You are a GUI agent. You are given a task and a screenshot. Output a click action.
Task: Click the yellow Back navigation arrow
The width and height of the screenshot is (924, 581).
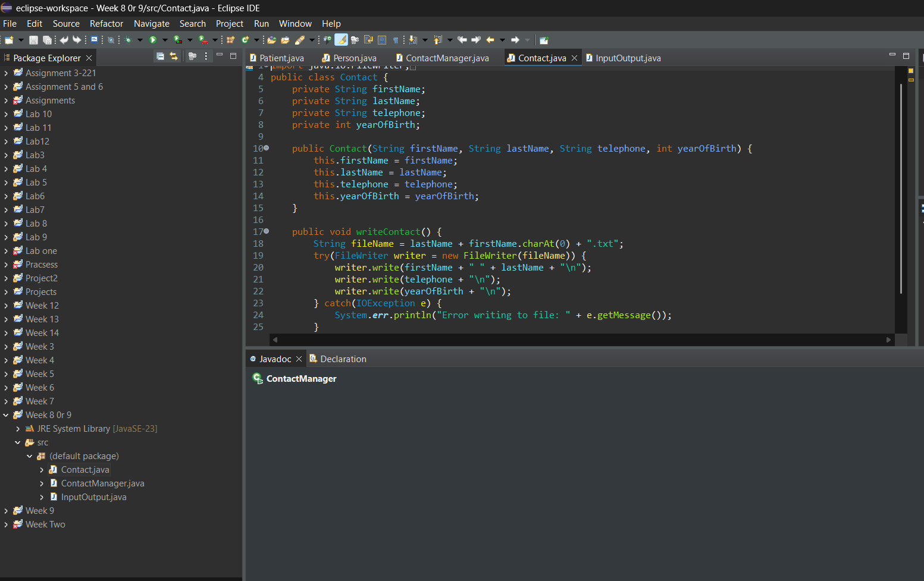(x=490, y=40)
